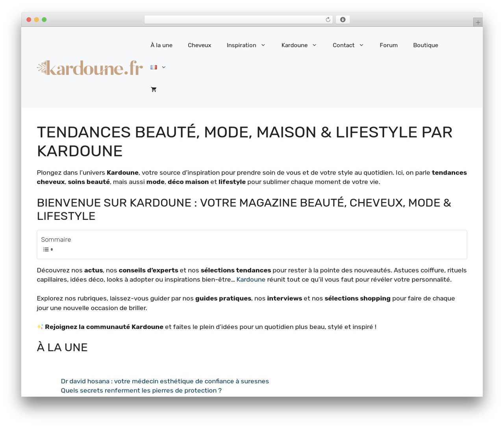Open the shopping cart icon
Image resolution: width=504 pixels, height=427 pixels.
pos(154,89)
